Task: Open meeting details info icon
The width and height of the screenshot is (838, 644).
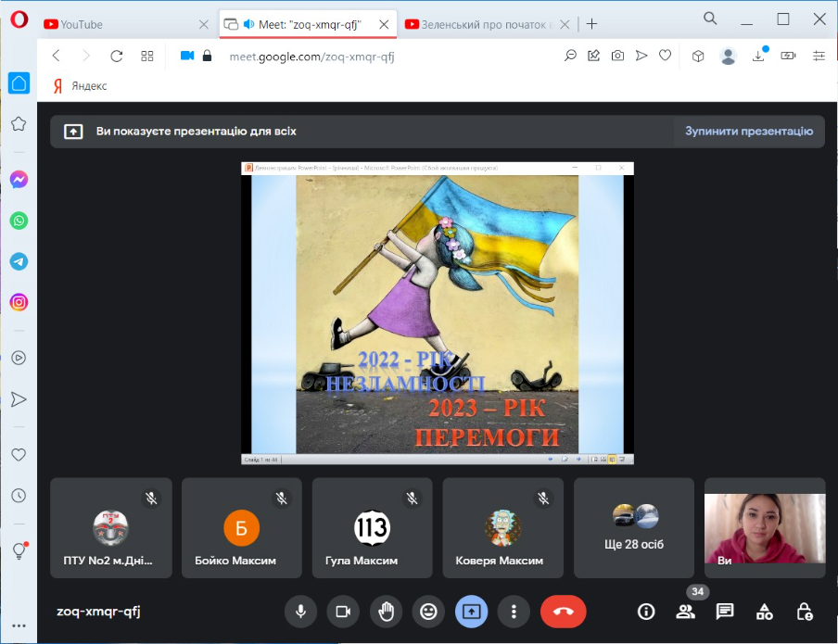Action: point(646,612)
